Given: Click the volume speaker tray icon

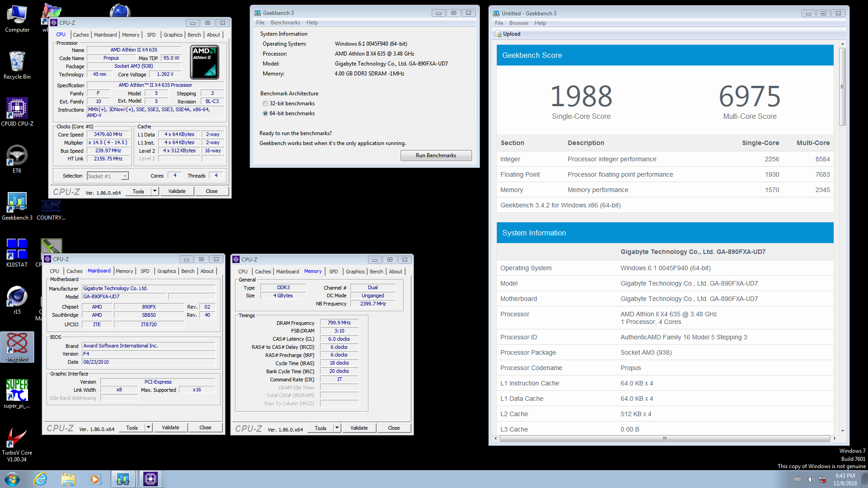Looking at the screenshot, I should point(811,479).
